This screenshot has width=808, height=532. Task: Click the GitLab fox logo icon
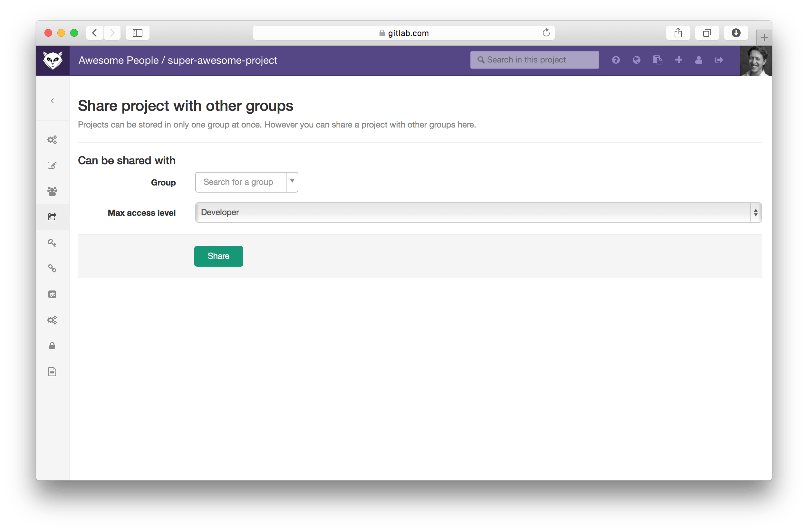pyautogui.click(x=54, y=60)
